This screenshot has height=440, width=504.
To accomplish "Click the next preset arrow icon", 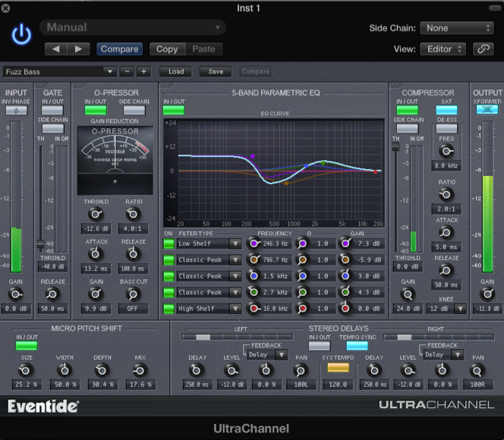I will [77, 49].
